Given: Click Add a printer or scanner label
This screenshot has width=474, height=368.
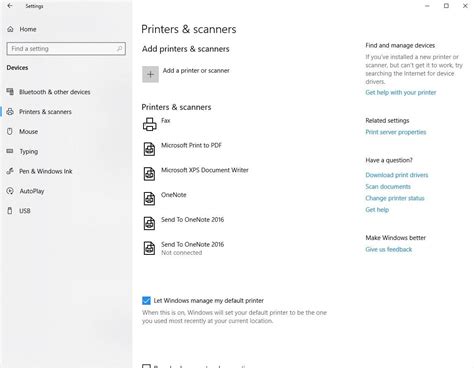Looking at the screenshot, I should point(196,70).
